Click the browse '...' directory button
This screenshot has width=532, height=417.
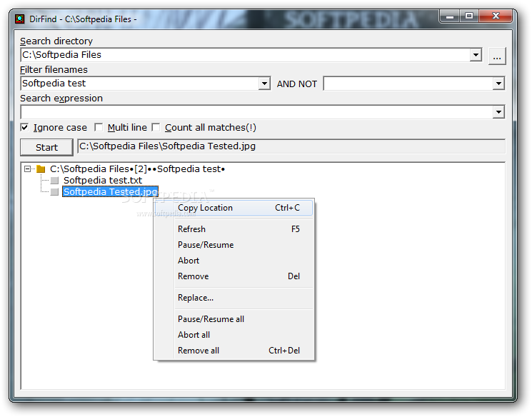coord(497,56)
